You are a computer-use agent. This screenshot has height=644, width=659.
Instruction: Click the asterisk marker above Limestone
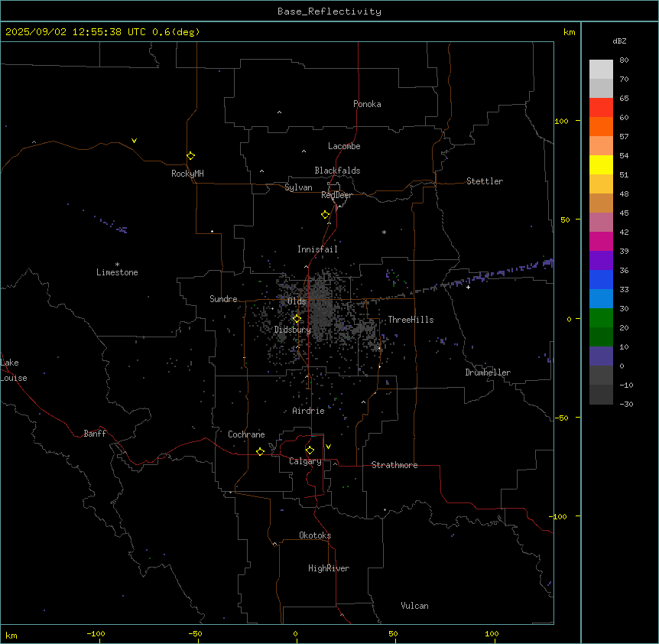tap(117, 265)
